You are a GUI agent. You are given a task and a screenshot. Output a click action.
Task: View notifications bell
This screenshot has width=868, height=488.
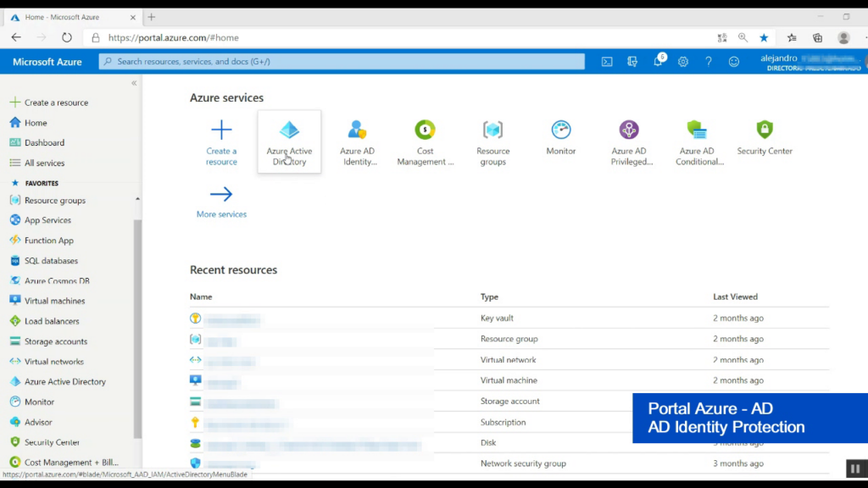658,61
